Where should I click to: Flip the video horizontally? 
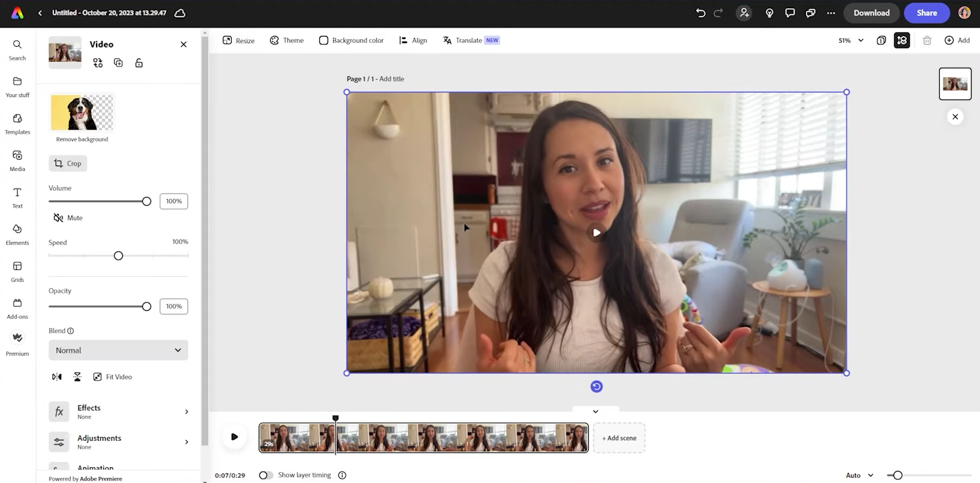57,377
